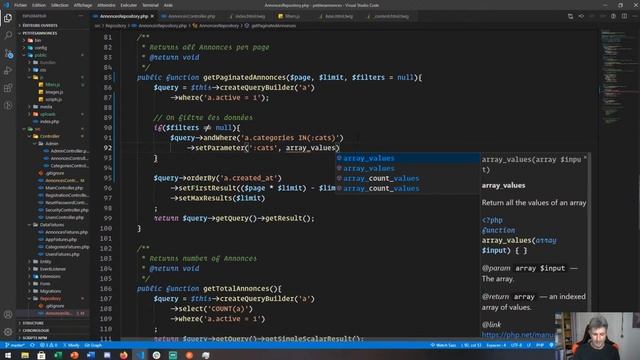The height and width of the screenshot is (360, 640).
Task: Open the Fichier menu
Action: [20, 5]
